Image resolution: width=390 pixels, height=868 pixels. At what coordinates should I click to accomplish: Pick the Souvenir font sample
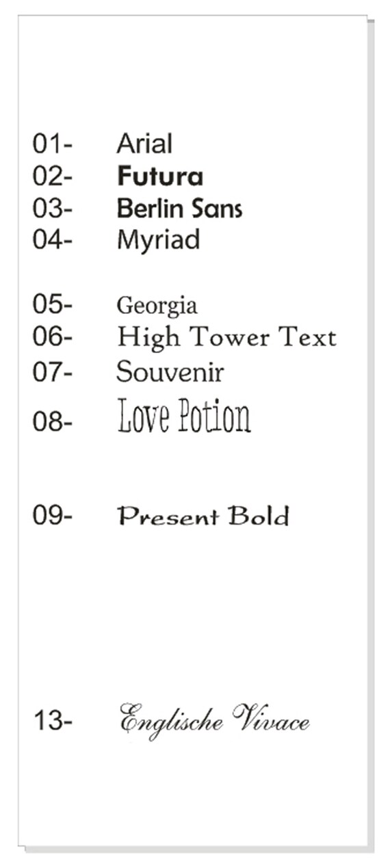pyautogui.click(x=170, y=373)
